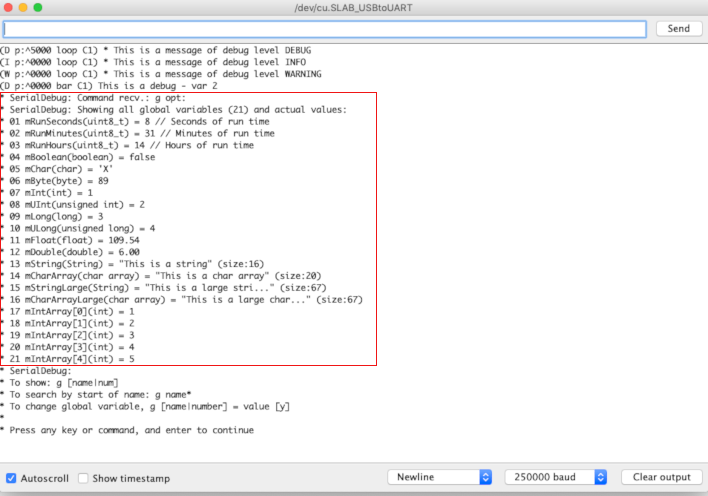Image resolution: width=708 pixels, height=496 pixels.
Task: Click the mIntArray[4](int) = 5 line
Action: pyautogui.click(x=72, y=358)
